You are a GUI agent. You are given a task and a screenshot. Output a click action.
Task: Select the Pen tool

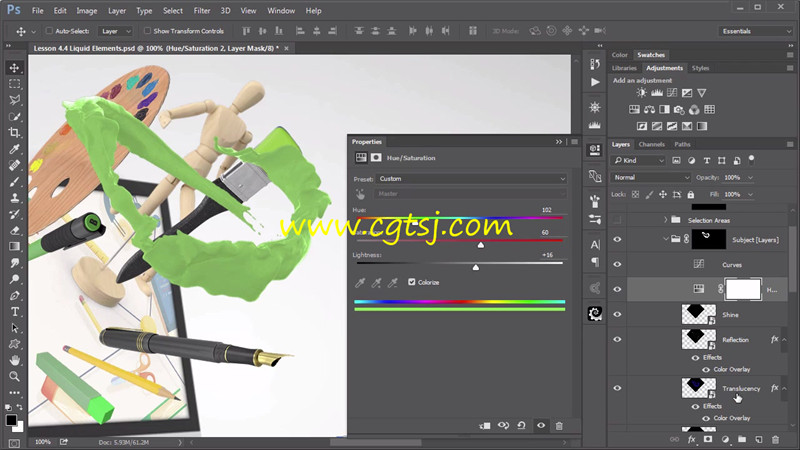[14, 295]
